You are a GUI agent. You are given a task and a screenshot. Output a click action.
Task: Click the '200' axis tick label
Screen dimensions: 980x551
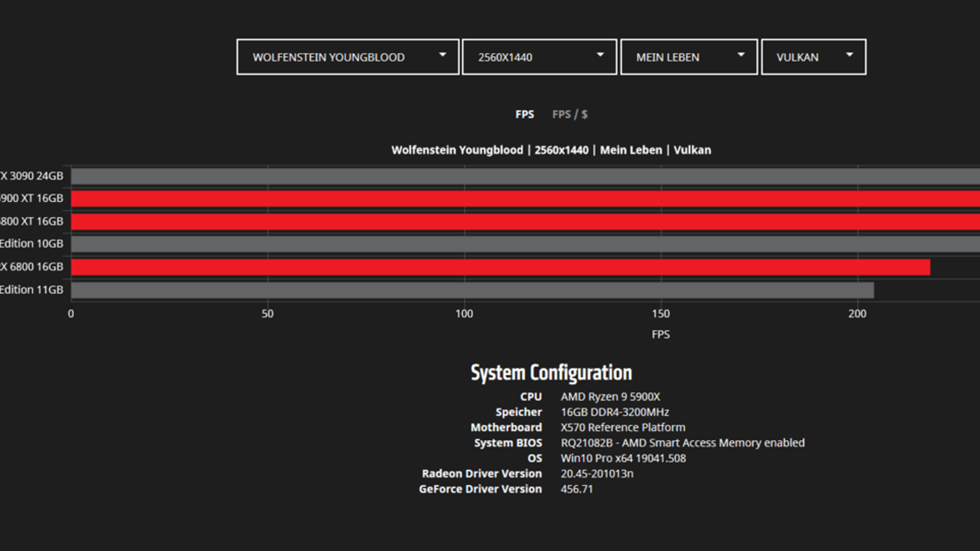(x=858, y=314)
